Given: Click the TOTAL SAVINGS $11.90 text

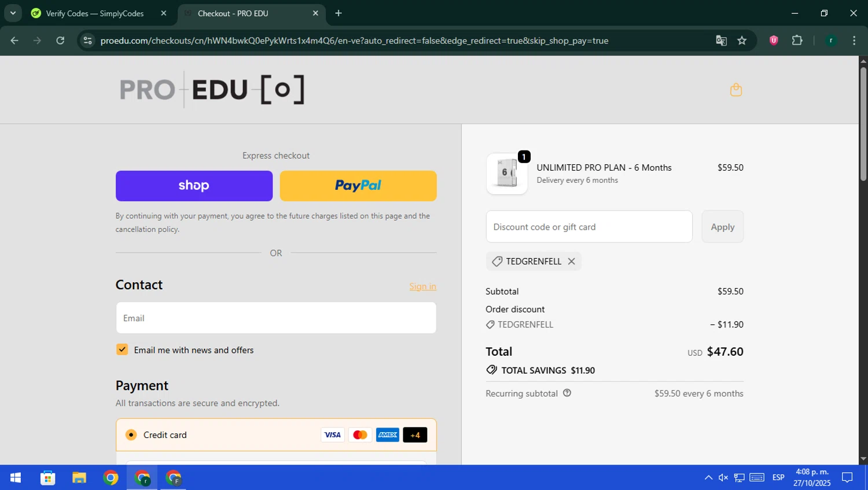Looking at the screenshot, I should point(548,370).
